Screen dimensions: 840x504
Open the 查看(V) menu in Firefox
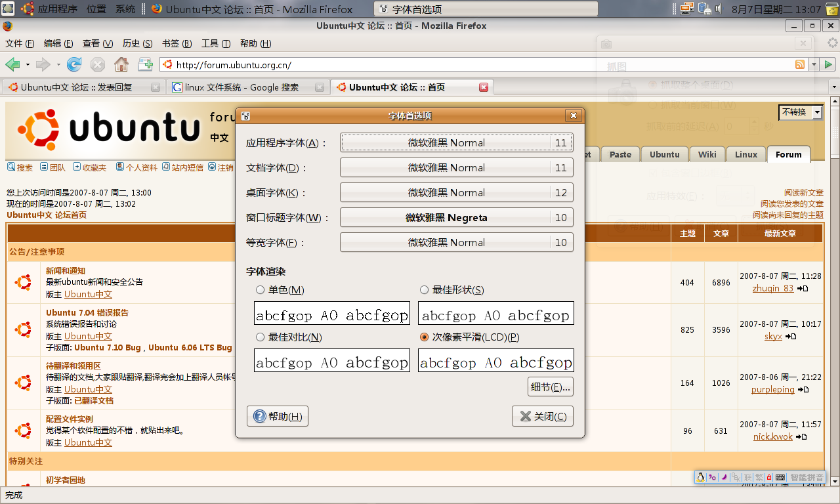pyautogui.click(x=98, y=43)
